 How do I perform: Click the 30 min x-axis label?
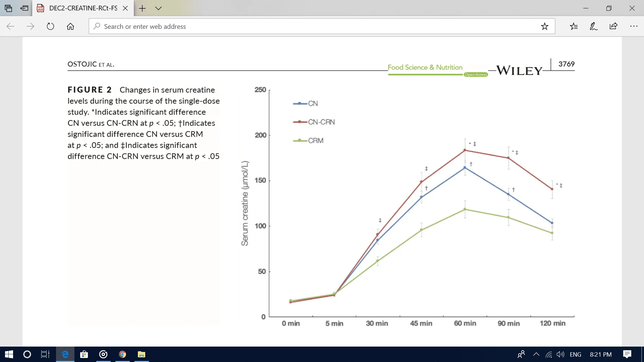(x=377, y=323)
